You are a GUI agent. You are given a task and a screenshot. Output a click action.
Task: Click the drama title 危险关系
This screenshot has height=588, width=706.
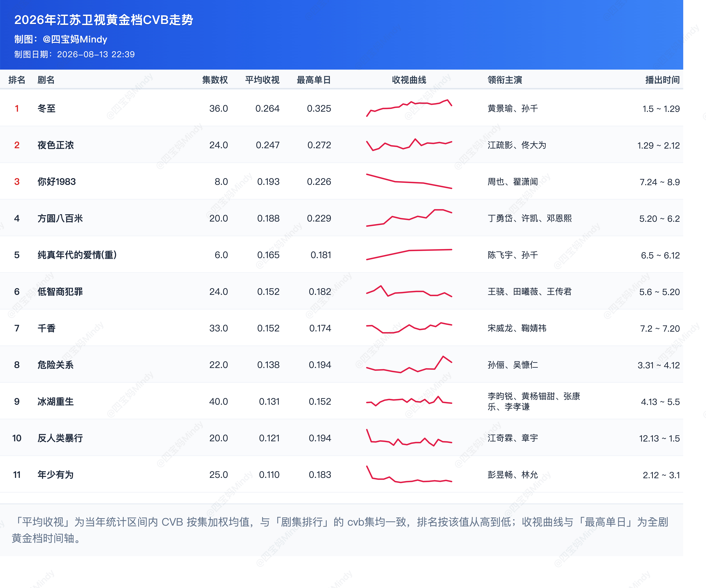pos(55,365)
